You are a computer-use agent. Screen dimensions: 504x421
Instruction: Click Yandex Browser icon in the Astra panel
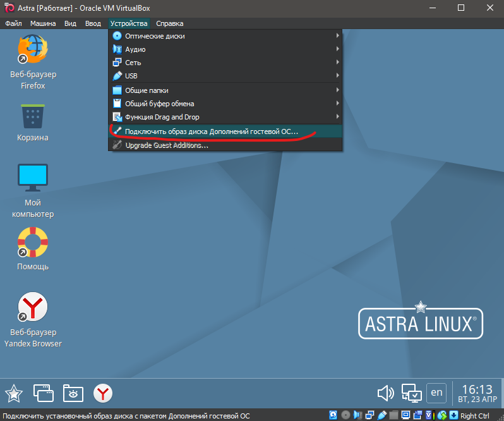tap(103, 393)
